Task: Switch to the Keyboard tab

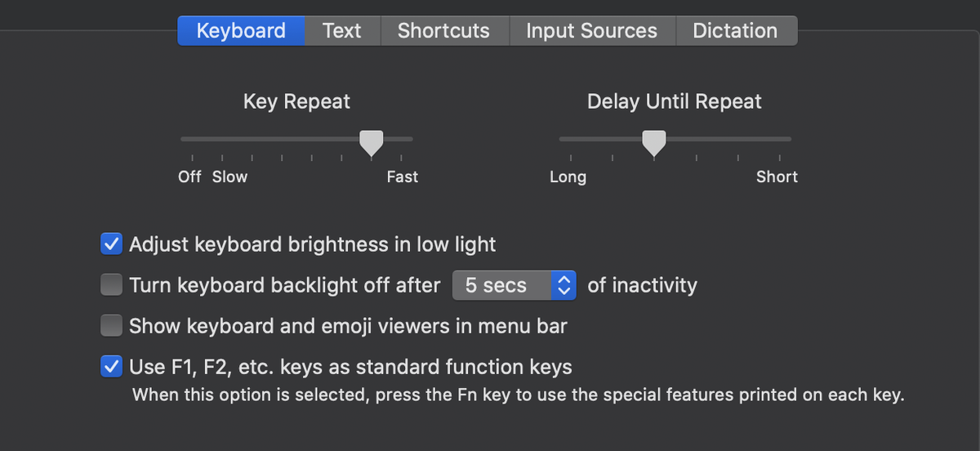Action: [x=241, y=31]
